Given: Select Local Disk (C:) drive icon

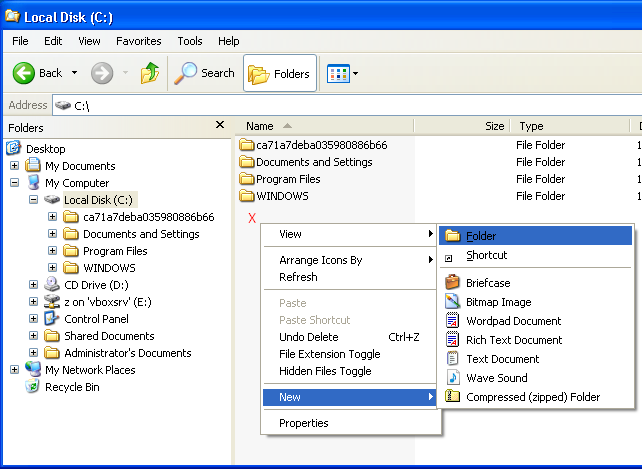Looking at the screenshot, I should click(52, 199).
